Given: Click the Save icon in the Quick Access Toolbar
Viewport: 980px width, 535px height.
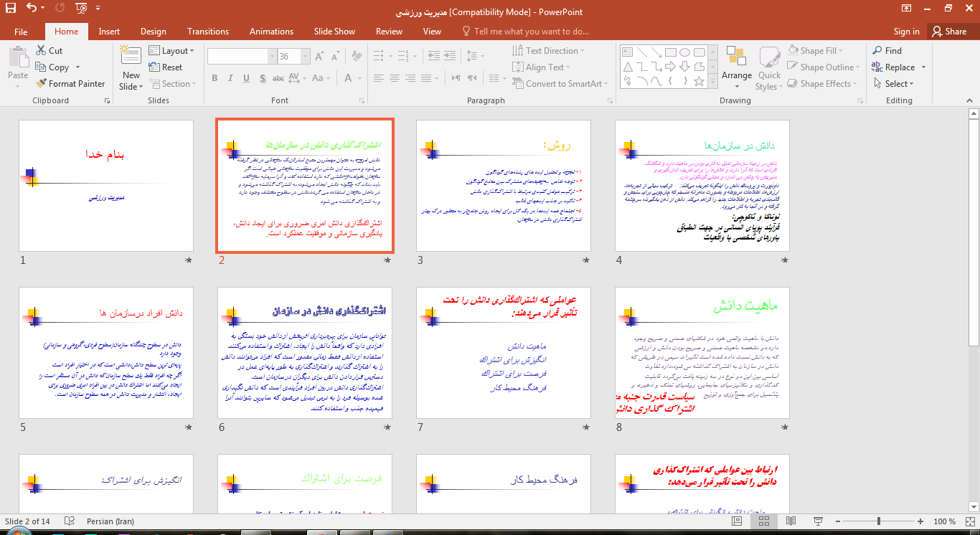Looking at the screenshot, I should tap(11, 9).
